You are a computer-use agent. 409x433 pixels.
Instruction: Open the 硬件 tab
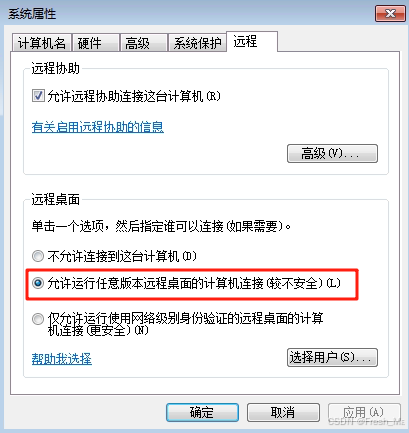tap(96, 43)
